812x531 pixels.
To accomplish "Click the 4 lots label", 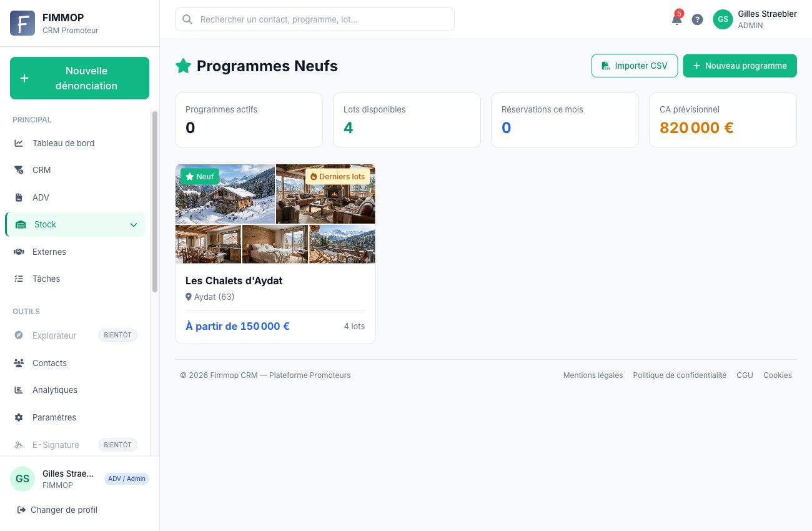I will (x=354, y=326).
